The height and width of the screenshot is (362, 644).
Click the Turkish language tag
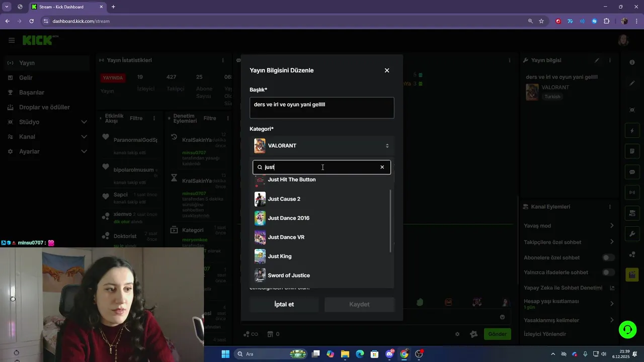tap(552, 97)
